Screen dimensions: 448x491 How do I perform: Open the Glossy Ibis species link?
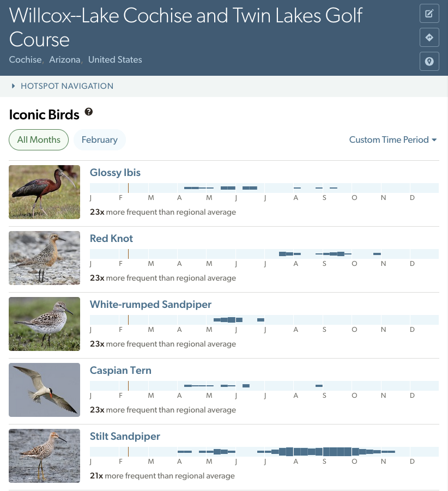click(x=115, y=173)
